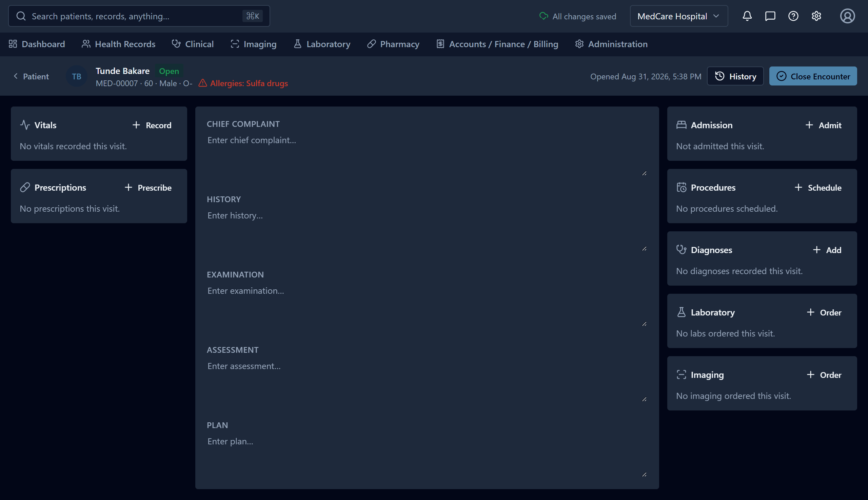Open Administration menu
868x500 pixels.
(611, 44)
